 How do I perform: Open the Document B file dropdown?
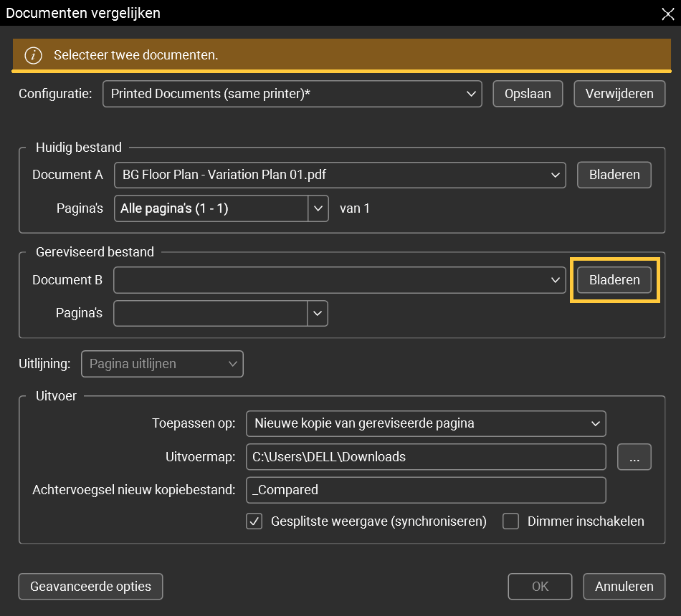coord(340,280)
